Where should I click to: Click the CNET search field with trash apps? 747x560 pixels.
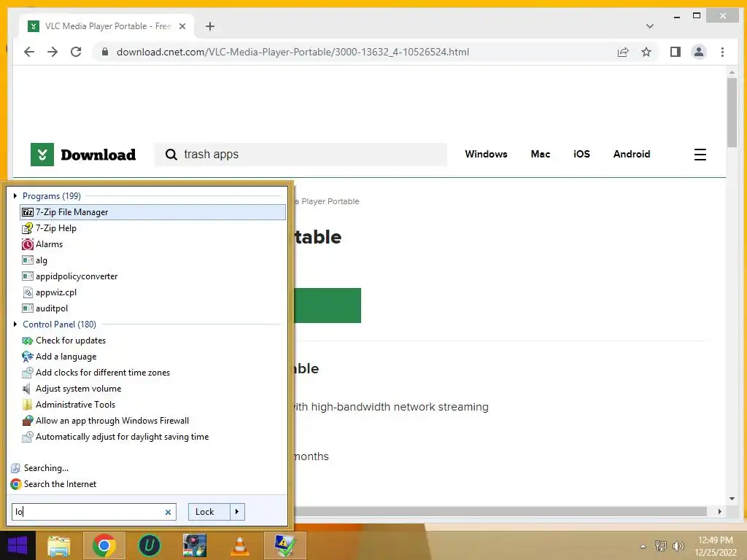point(301,155)
